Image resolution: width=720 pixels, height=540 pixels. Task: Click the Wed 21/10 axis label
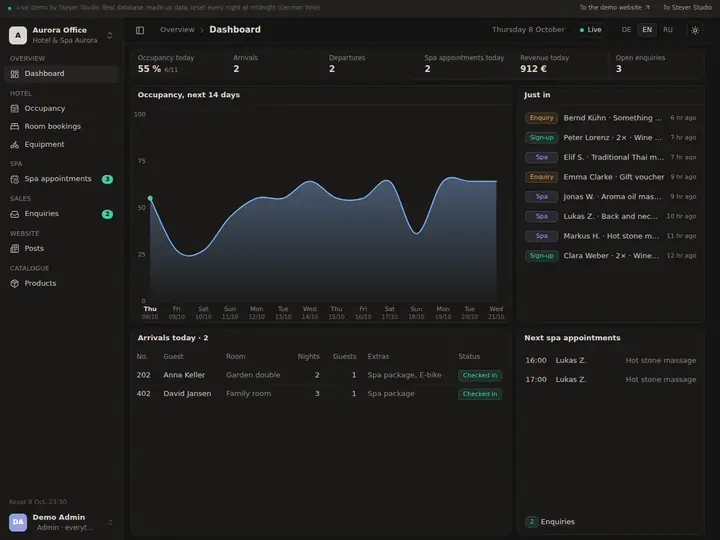(x=496, y=313)
